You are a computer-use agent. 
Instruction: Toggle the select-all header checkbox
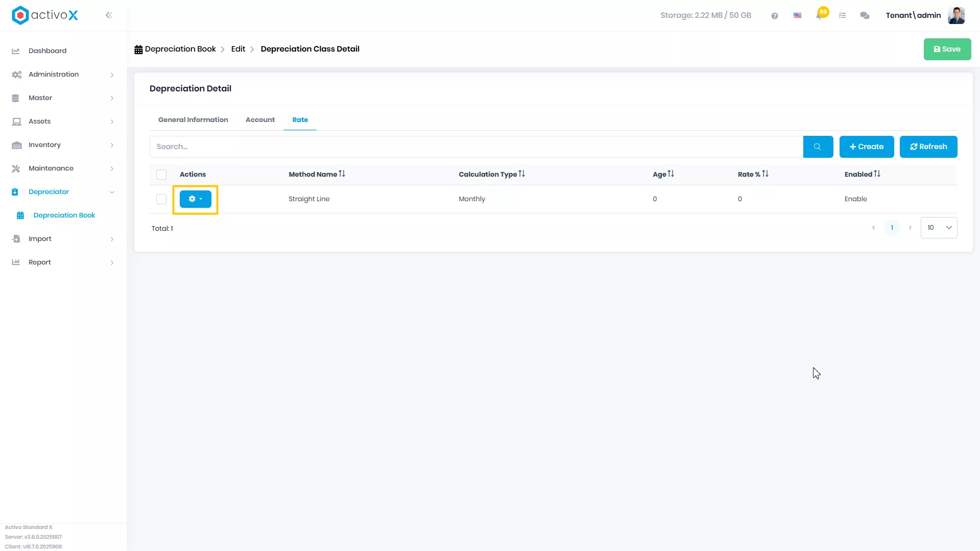click(x=161, y=175)
